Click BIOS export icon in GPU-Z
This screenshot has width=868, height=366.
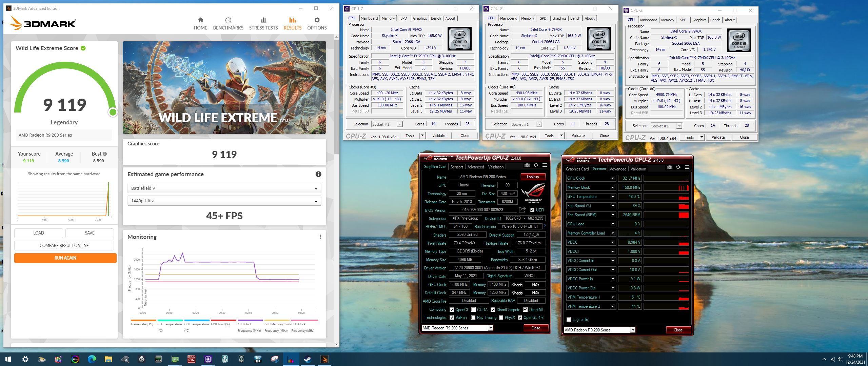pyautogui.click(x=522, y=210)
